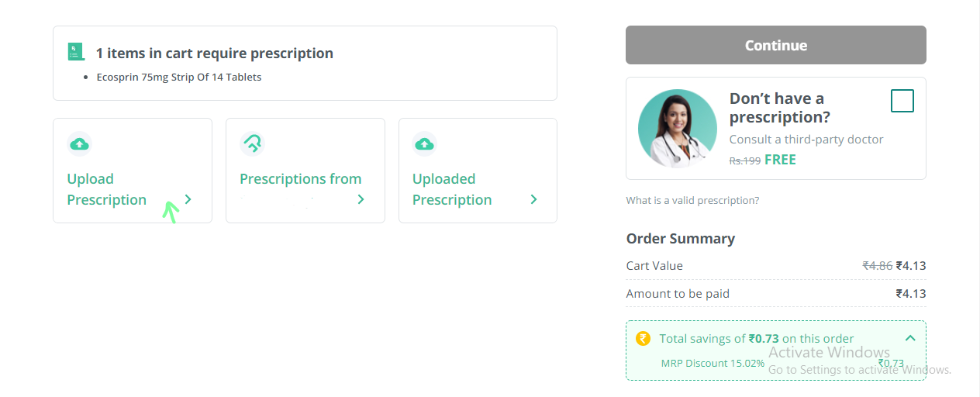The width and height of the screenshot is (980, 397).
Task: Click the prescriptions-from icon in middle card
Action: (x=252, y=143)
